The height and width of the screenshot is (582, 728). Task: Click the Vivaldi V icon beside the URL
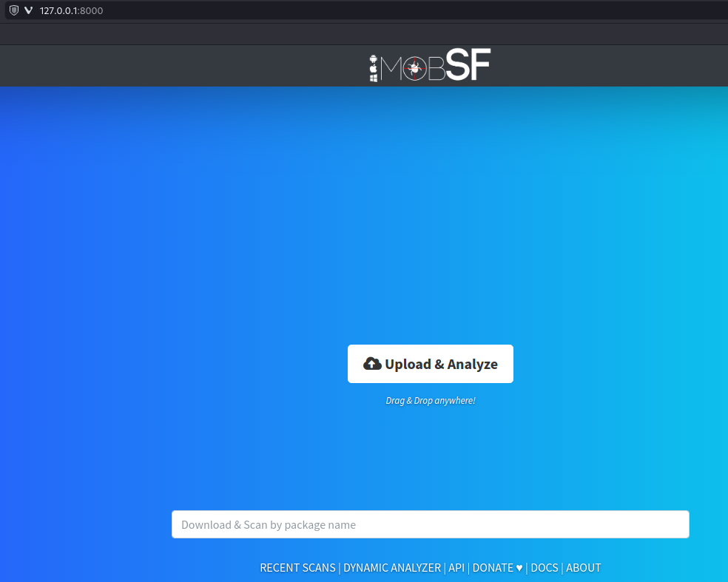pos(28,10)
